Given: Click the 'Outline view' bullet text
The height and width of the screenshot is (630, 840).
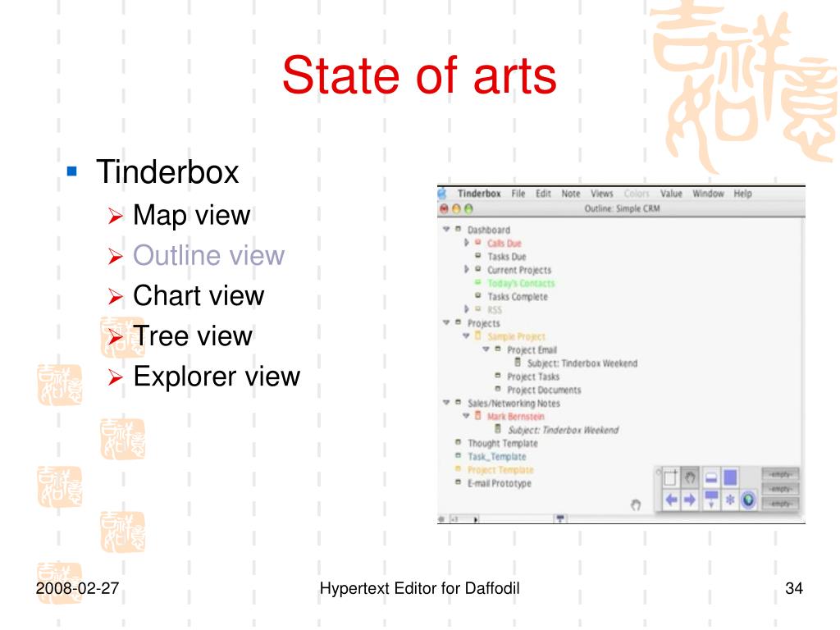Looking at the screenshot, I should (209, 255).
